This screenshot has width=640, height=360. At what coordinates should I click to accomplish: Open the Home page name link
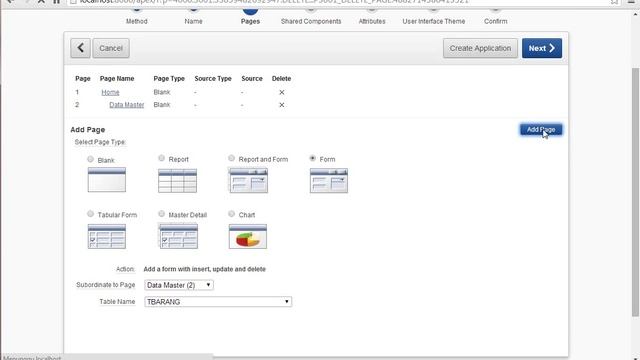tap(110, 92)
